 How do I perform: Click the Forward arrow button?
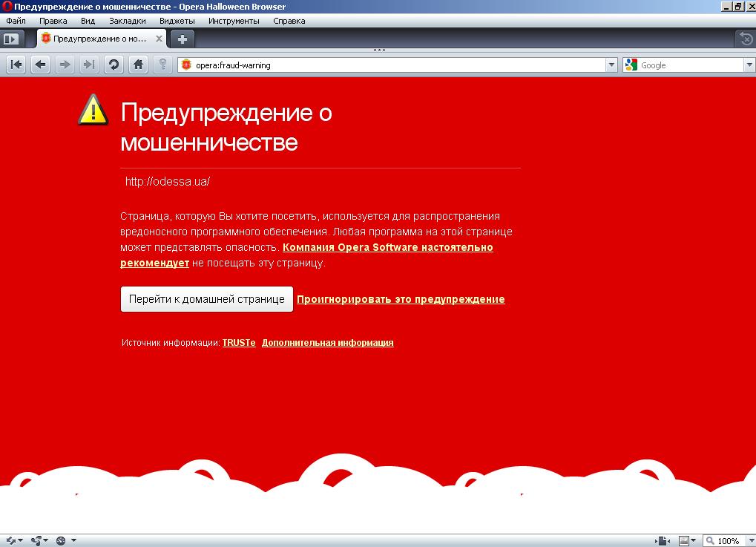pyautogui.click(x=65, y=65)
